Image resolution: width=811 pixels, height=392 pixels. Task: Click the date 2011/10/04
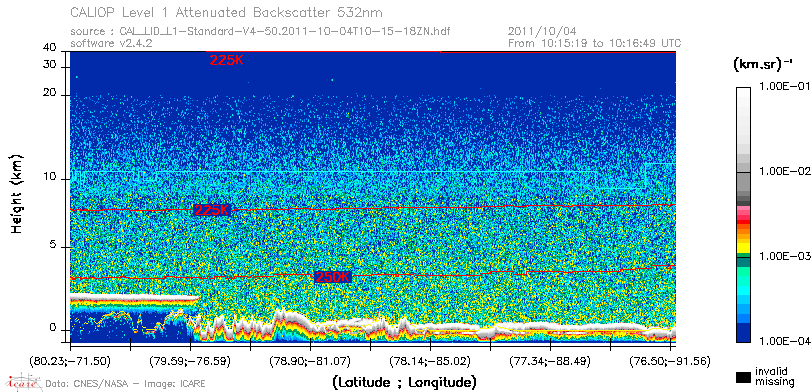pyautogui.click(x=543, y=31)
